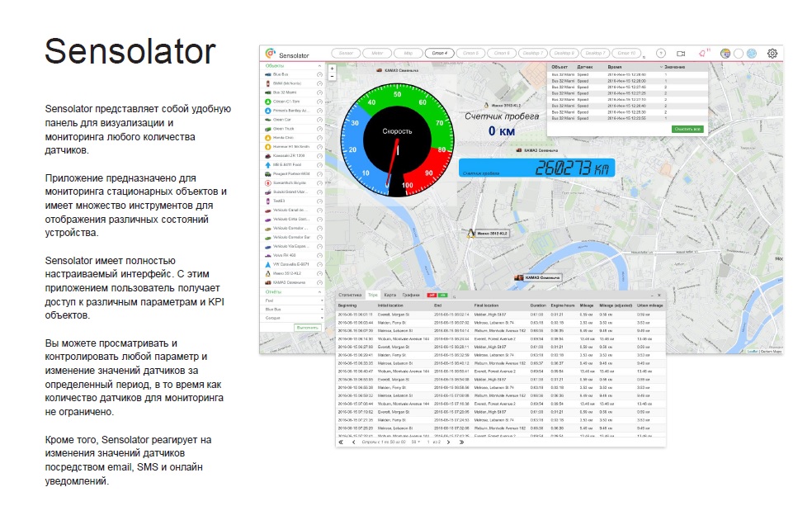812x525 pixels.
Task: Click the Final location column header
Action: point(486,305)
